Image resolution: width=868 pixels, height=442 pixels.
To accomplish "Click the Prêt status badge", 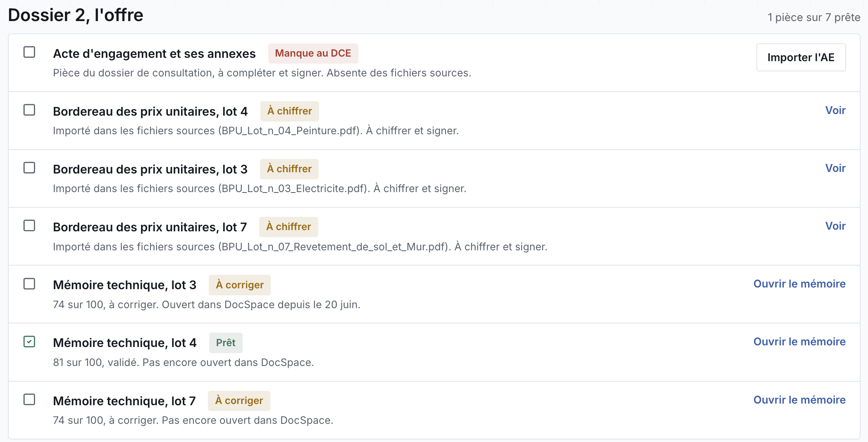I will pyautogui.click(x=226, y=343).
